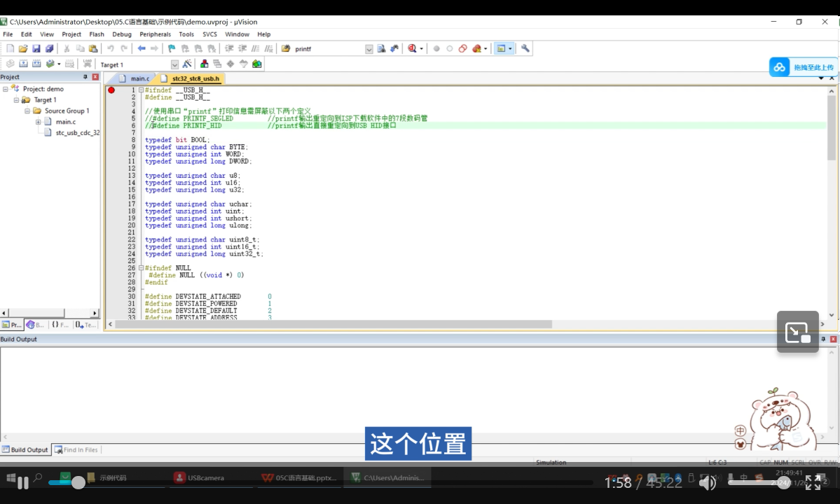Screen dimensions: 840x504
Task: Open the Manage Project Items icon
Action: click(204, 64)
